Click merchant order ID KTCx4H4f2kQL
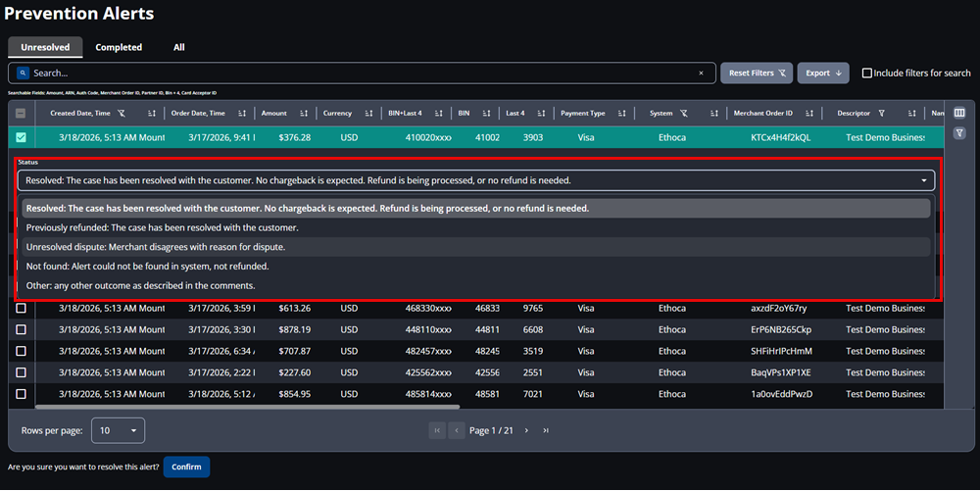The image size is (980, 491). tap(781, 137)
